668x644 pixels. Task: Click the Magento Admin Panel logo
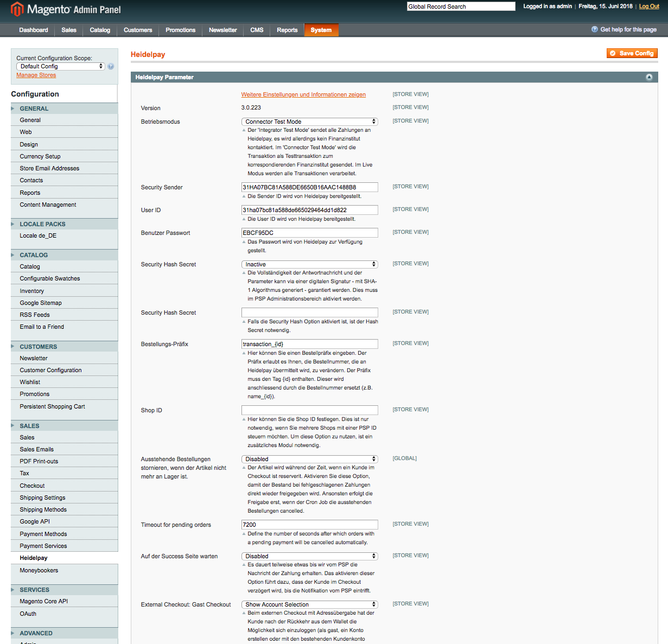point(66,9)
